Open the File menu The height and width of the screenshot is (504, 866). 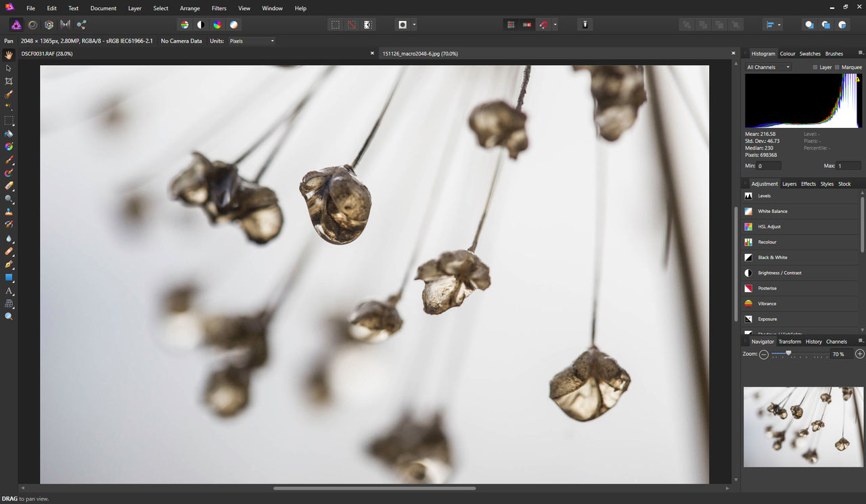point(30,8)
